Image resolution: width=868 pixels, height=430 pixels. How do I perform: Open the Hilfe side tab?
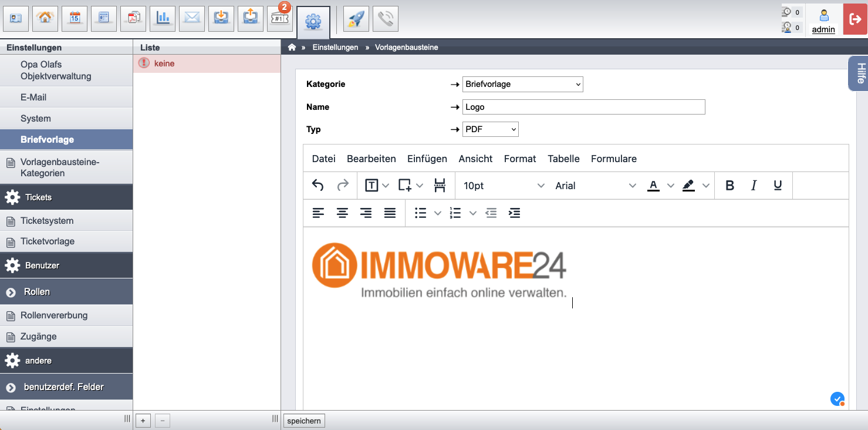pyautogui.click(x=859, y=73)
